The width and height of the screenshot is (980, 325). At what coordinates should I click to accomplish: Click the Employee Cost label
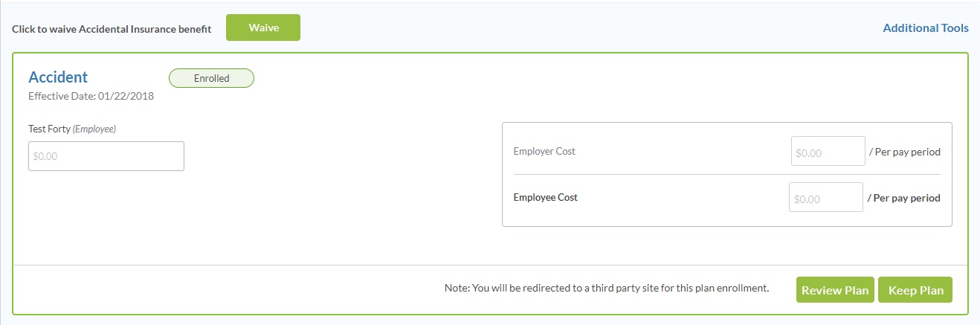[x=545, y=198]
